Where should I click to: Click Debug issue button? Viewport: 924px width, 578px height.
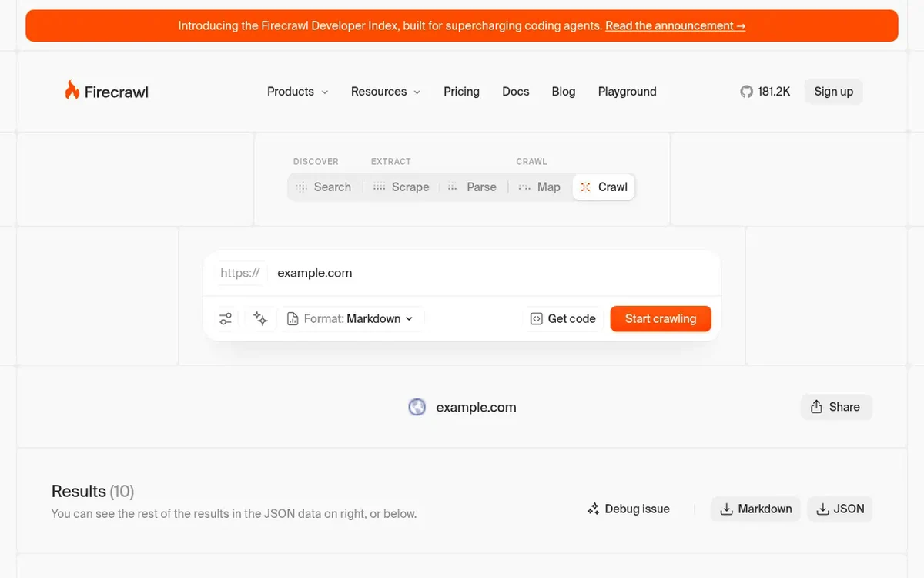[628, 509]
